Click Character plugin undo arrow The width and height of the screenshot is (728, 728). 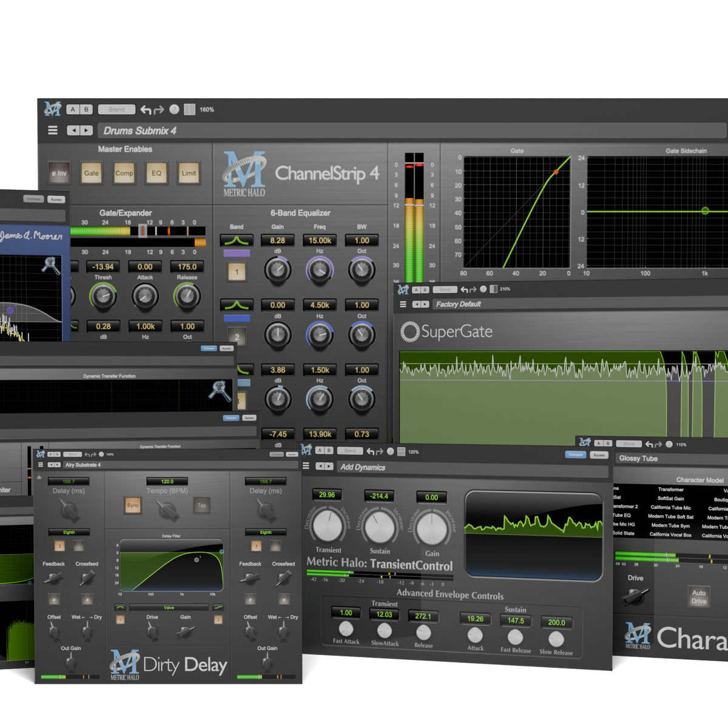click(x=649, y=444)
